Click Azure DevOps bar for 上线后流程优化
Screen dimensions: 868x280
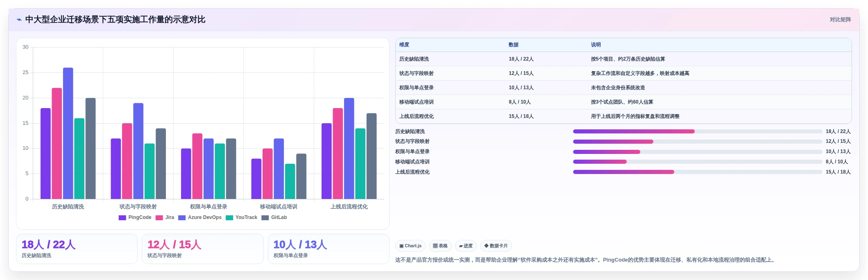(349, 149)
